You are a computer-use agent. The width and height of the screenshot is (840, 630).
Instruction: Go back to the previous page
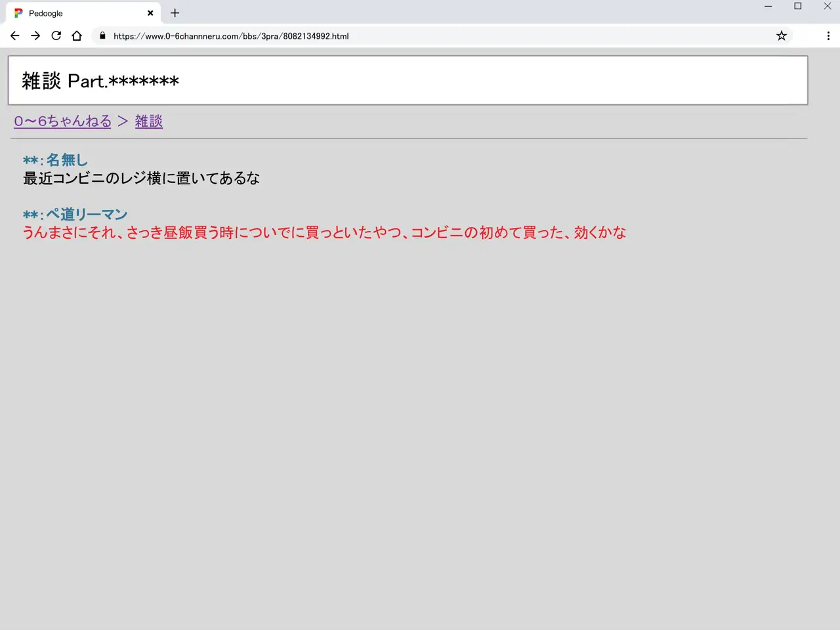14,36
